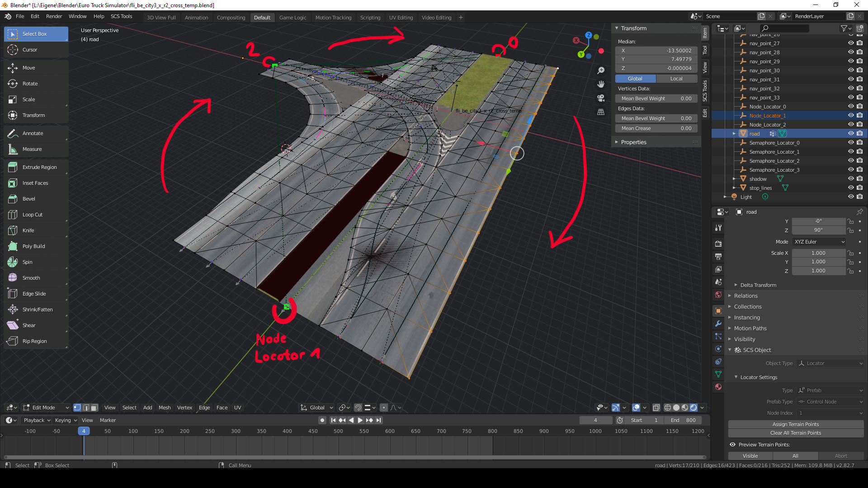
Task: Select the Knife tool
Action: point(36,230)
